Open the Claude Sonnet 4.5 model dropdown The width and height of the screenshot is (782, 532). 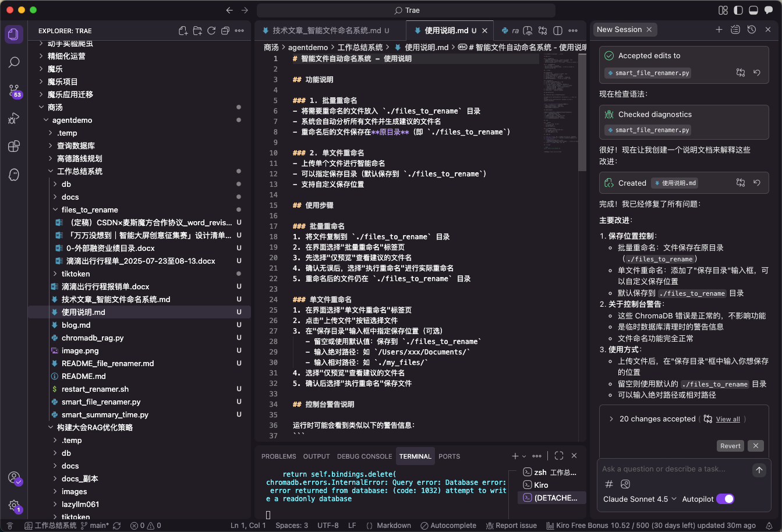tap(640, 499)
